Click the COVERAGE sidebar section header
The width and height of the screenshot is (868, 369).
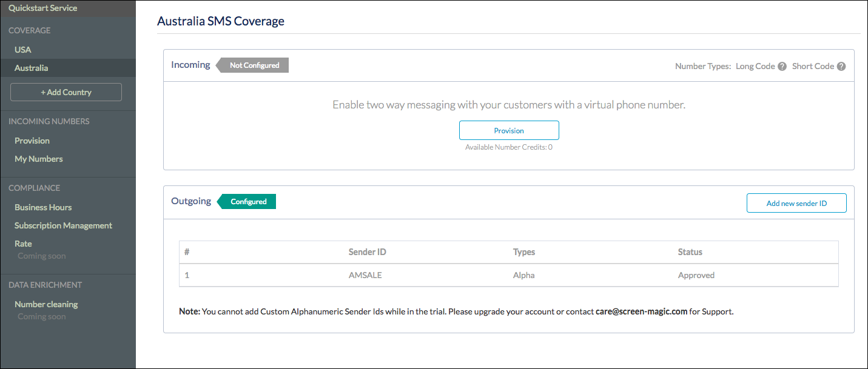click(x=30, y=30)
